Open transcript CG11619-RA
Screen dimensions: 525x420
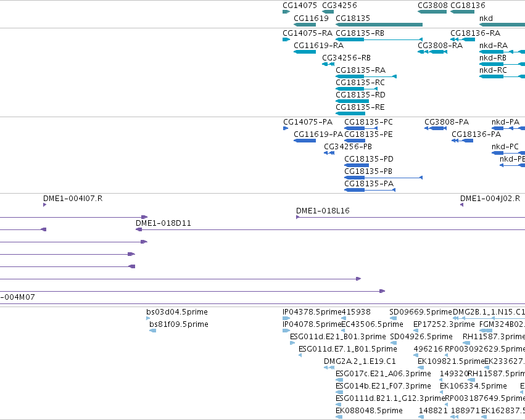click(x=318, y=46)
